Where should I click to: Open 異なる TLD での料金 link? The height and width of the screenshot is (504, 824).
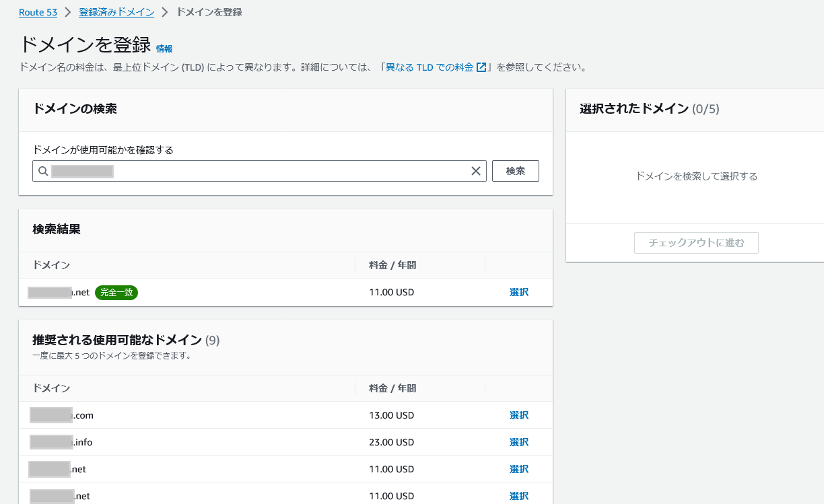pos(429,67)
